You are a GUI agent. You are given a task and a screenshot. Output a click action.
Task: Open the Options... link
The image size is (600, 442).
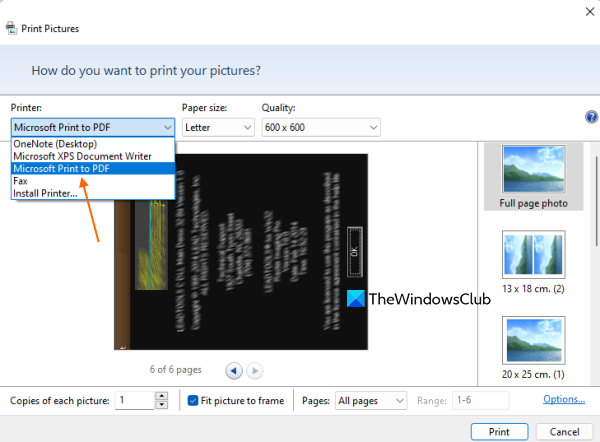[564, 399]
